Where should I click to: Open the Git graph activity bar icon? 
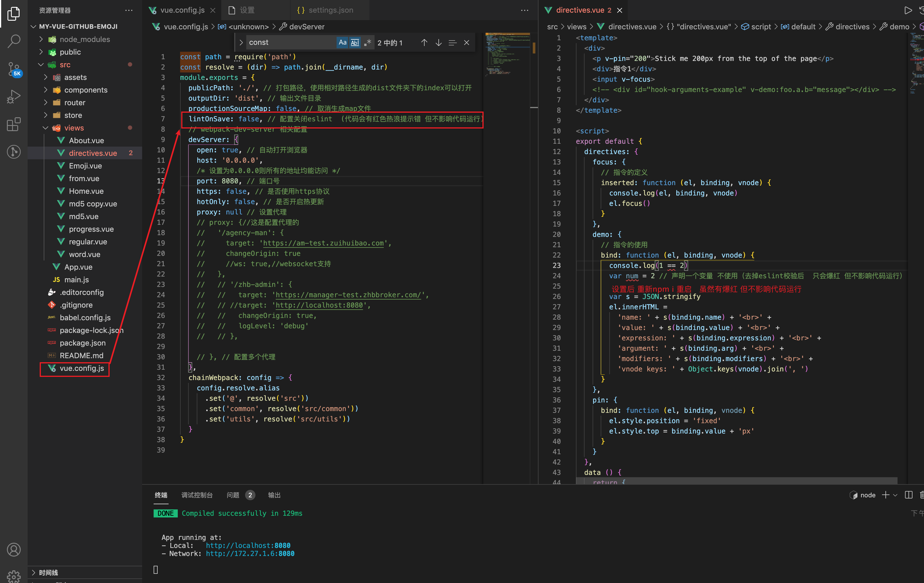pyautogui.click(x=14, y=152)
